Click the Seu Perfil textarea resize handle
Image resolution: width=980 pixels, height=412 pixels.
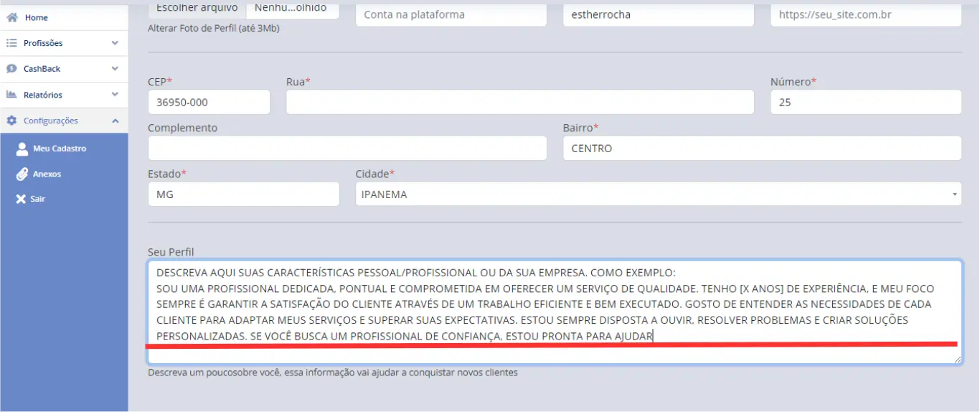click(x=957, y=359)
